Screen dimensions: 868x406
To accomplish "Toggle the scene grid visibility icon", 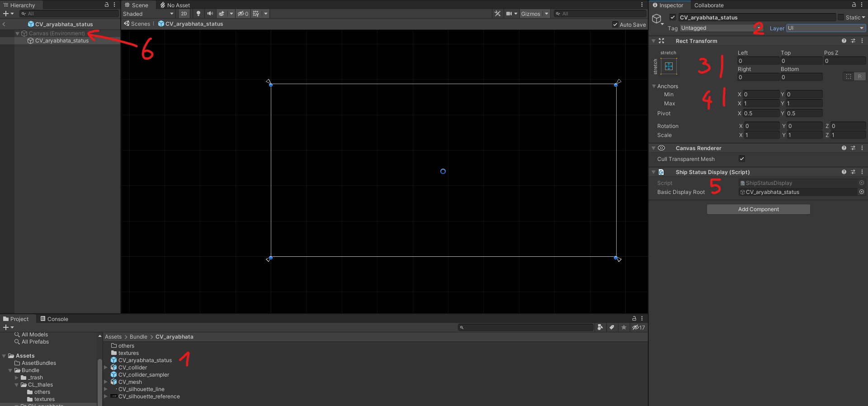I will tap(256, 14).
